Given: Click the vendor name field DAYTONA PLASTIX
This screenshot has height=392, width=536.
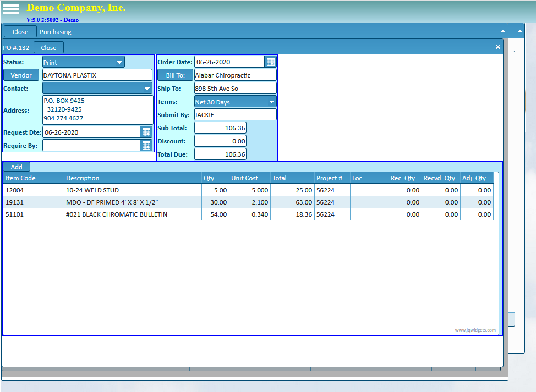Looking at the screenshot, I should [97, 75].
